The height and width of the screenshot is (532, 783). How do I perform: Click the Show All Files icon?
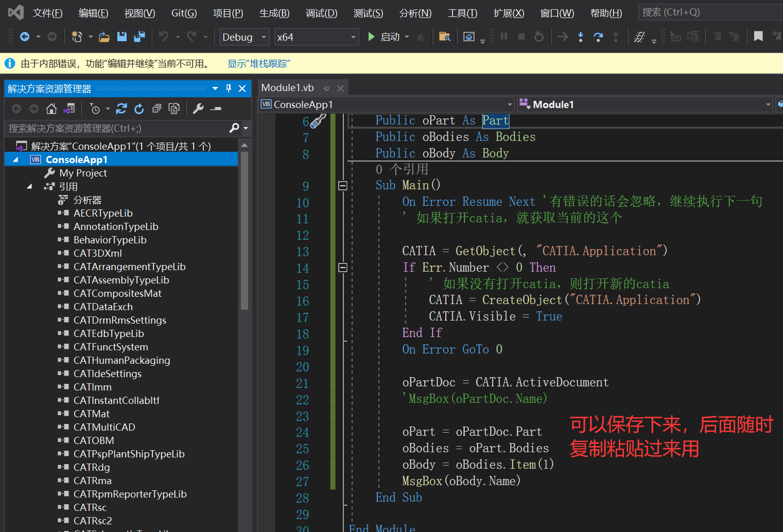pos(174,109)
